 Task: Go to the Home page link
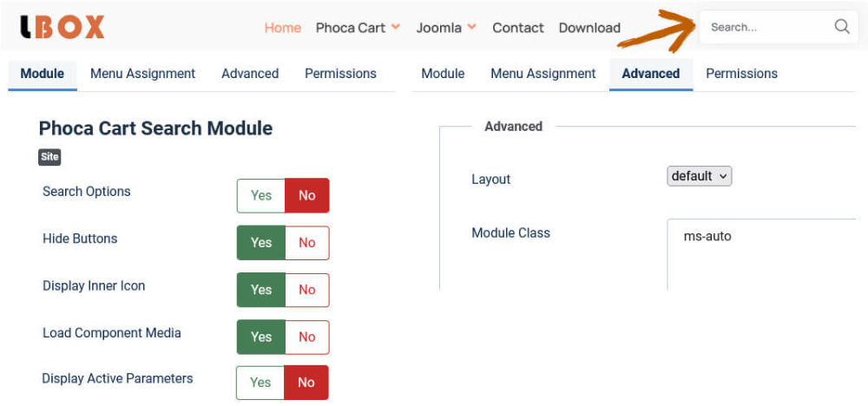(x=283, y=28)
